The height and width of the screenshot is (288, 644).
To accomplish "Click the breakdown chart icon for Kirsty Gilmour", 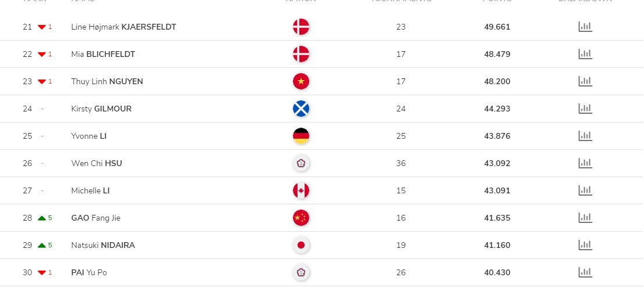I will coord(585,109).
